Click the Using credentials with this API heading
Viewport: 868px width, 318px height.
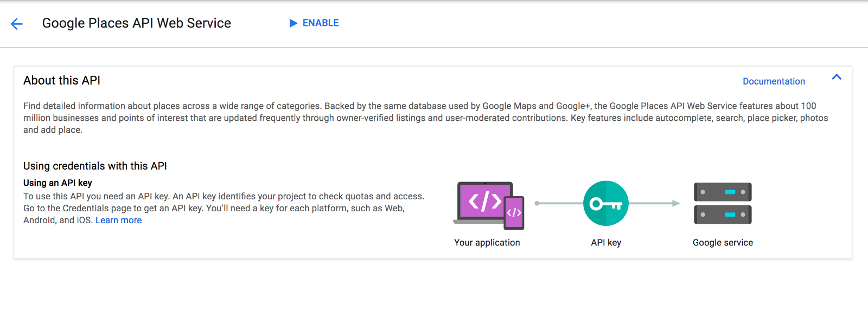95,166
